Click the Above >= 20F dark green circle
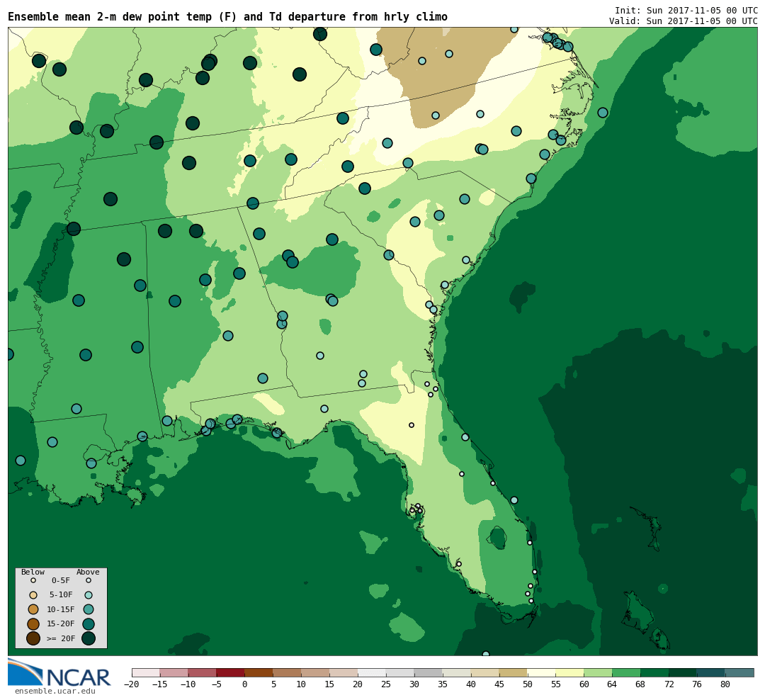The height and width of the screenshot is (700, 765). coord(89,638)
